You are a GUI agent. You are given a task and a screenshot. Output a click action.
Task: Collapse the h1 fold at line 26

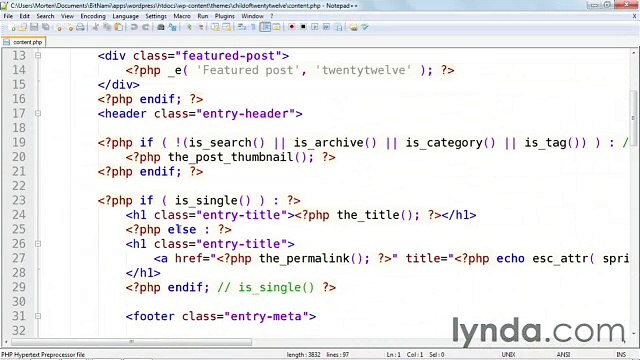tap(38, 244)
